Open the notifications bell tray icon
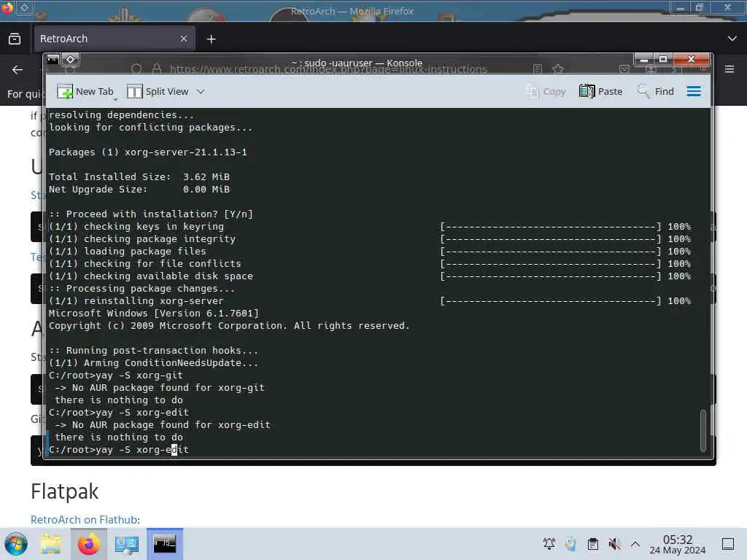The image size is (747, 560). [x=549, y=543]
